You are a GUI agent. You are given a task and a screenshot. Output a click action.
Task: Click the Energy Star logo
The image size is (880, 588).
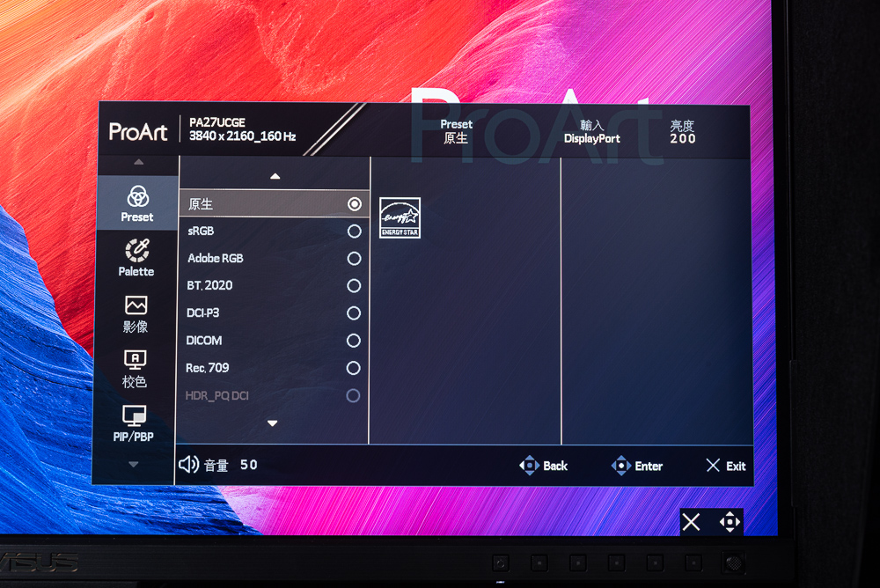point(400,218)
